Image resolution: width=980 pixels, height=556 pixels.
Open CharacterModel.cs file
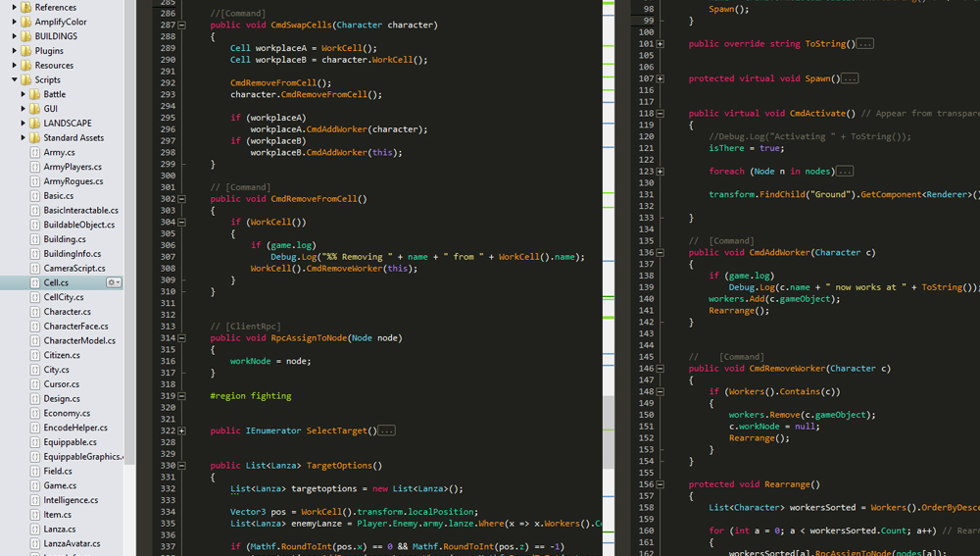(79, 341)
